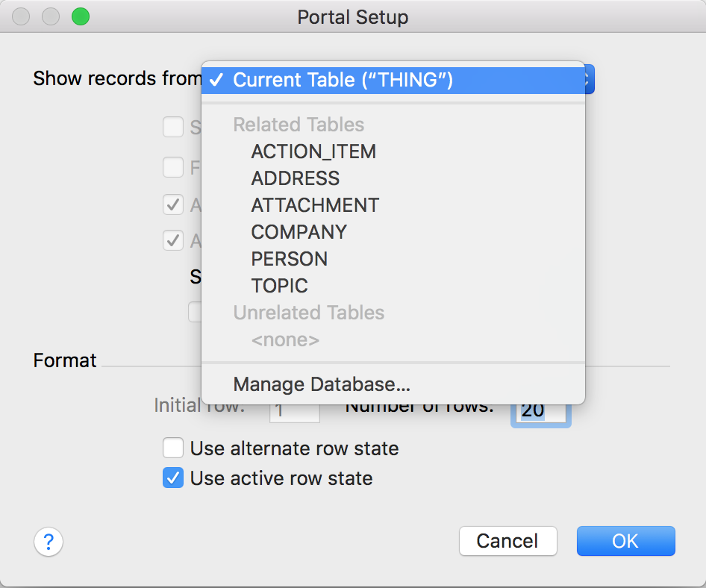Toggle the first partially hidden checkbox
The width and height of the screenshot is (706, 588).
pyautogui.click(x=173, y=128)
